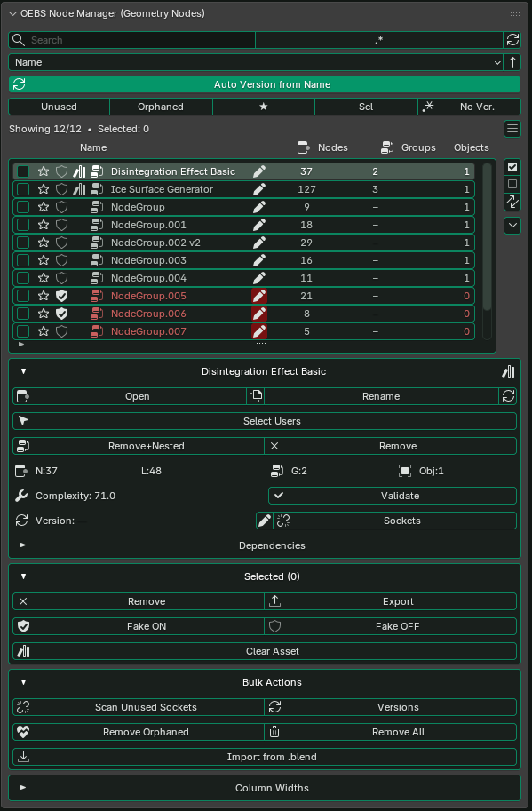Image resolution: width=532 pixels, height=811 pixels.
Task: Check the box for NodeGroup.005
Action: tap(23, 296)
